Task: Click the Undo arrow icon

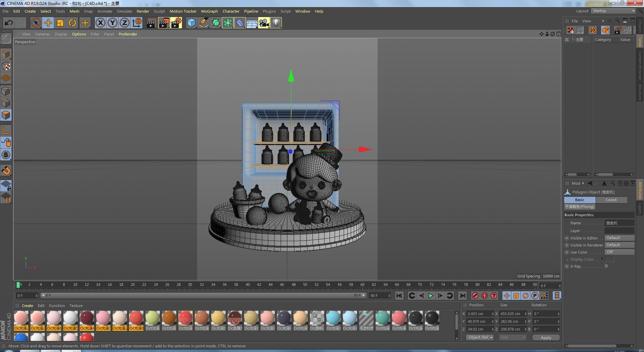Action: click(9, 23)
